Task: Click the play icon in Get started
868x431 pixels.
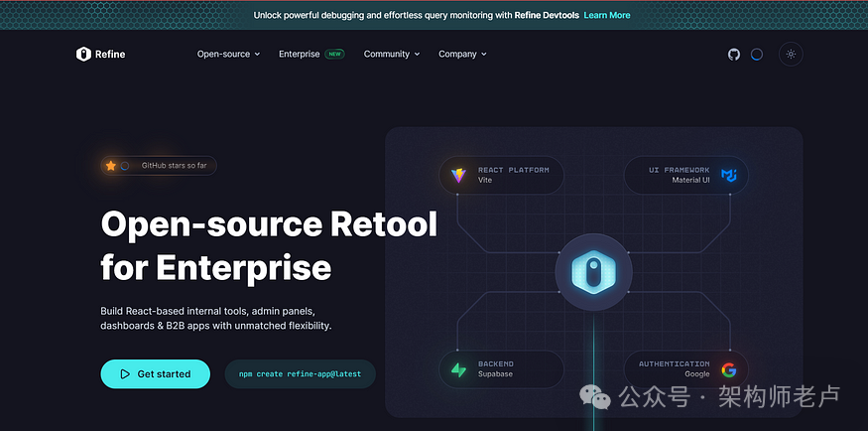Action: pyautogui.click(x=125, y=374)
